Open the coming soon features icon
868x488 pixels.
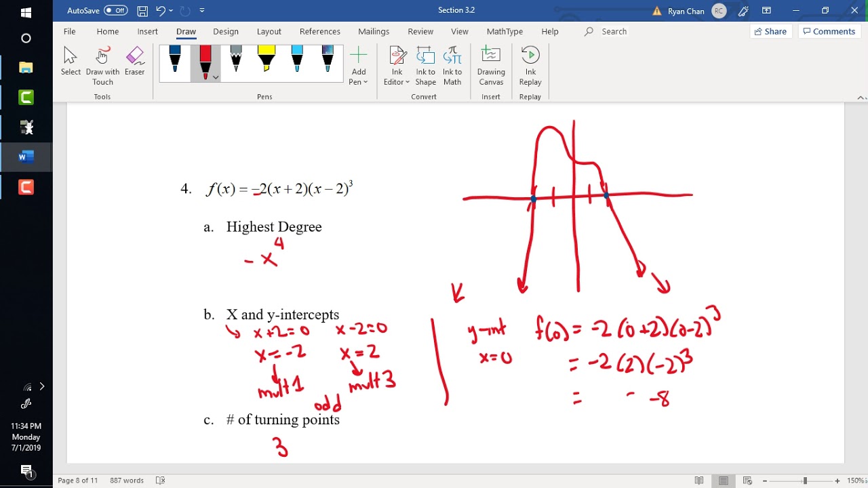(x=743, y=11)
